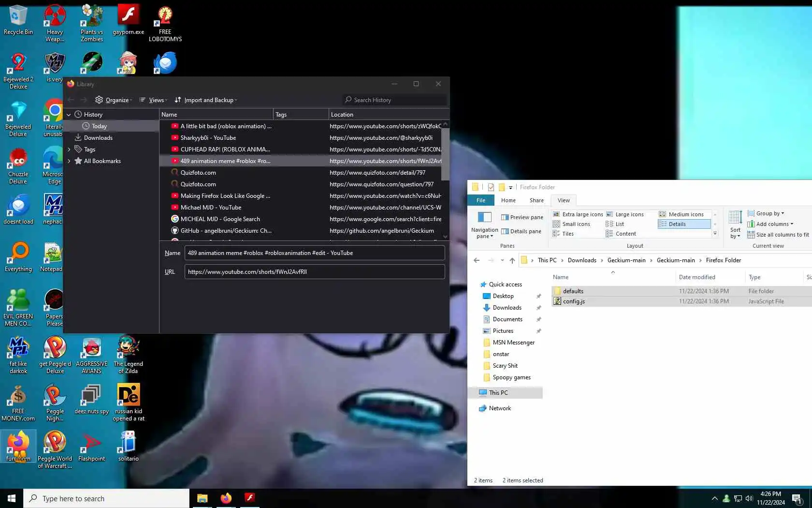Toggle the Details pane in File Explorer
812x508 pixels.
click(521, 231)
